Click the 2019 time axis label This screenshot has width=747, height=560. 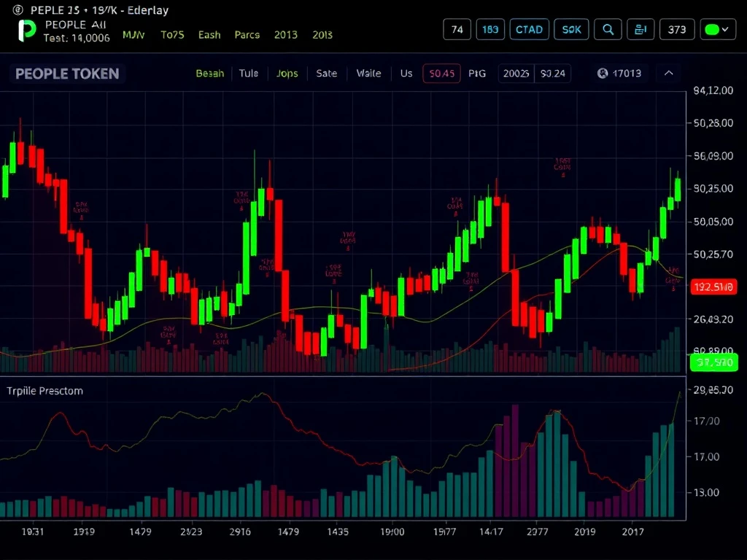(x=584, y=532)
